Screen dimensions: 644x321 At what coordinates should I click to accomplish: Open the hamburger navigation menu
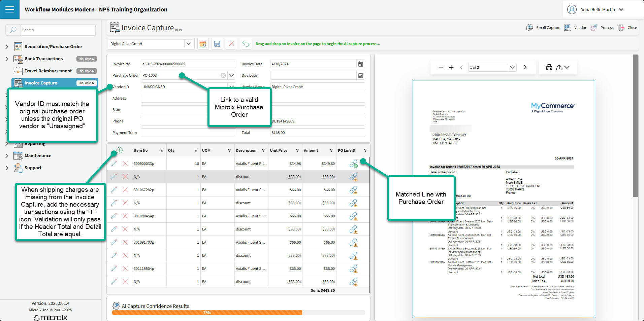(10, 9)
